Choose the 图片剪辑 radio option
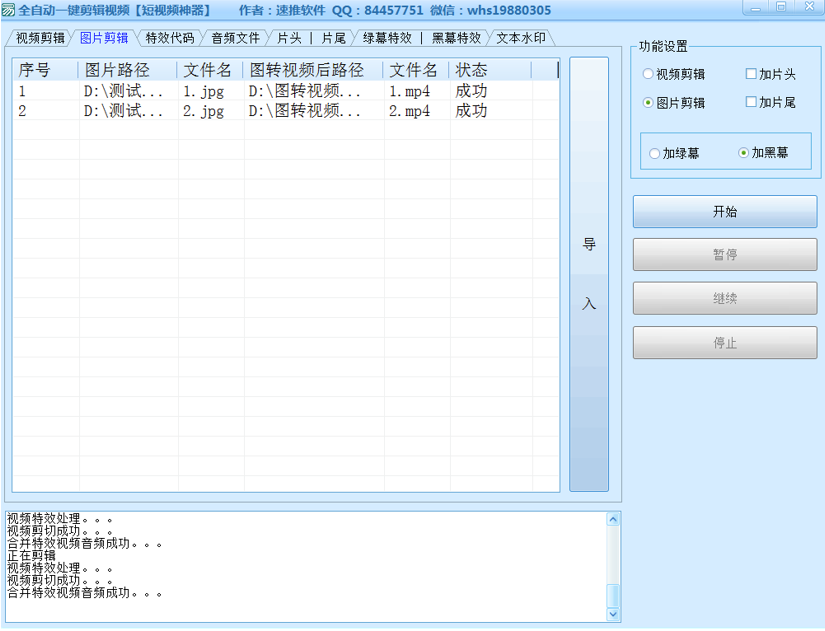The width and height of the screenshot is (825, 631). point(648,103)
